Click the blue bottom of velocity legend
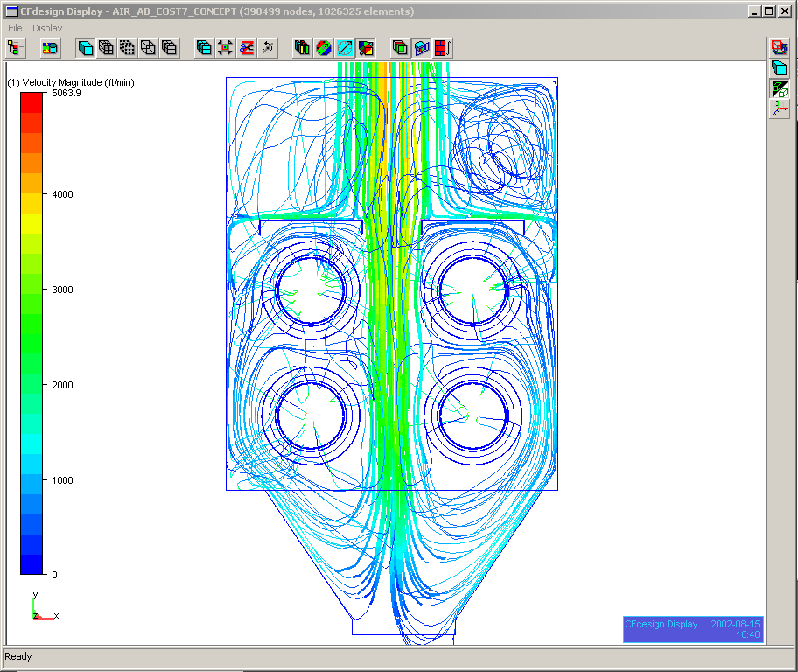Screen dimensions: 798x672 click(x=31, y=564)
